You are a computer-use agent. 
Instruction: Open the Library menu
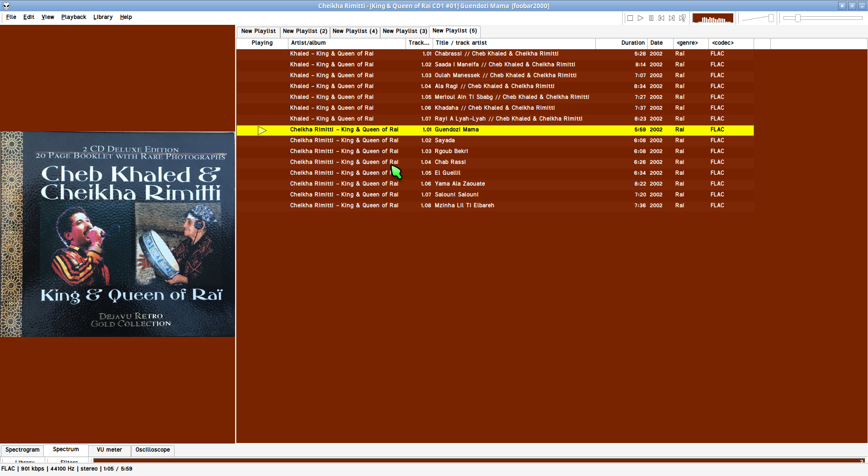(x=103, y=17)
